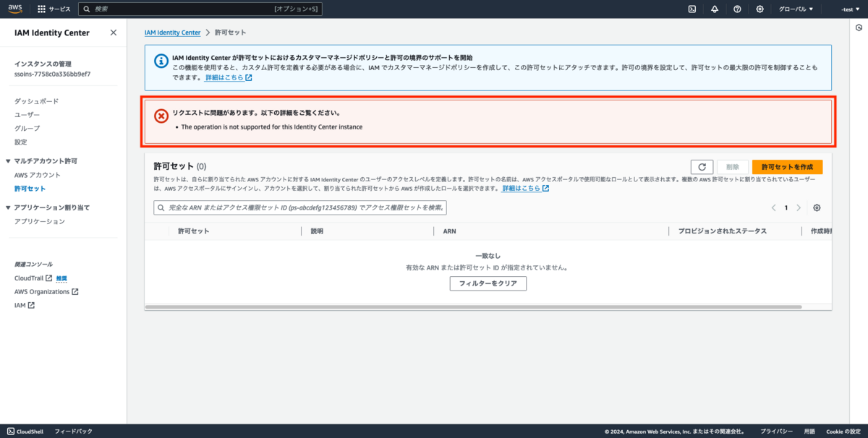Click サービス label in top bar

tap(60, 9)
